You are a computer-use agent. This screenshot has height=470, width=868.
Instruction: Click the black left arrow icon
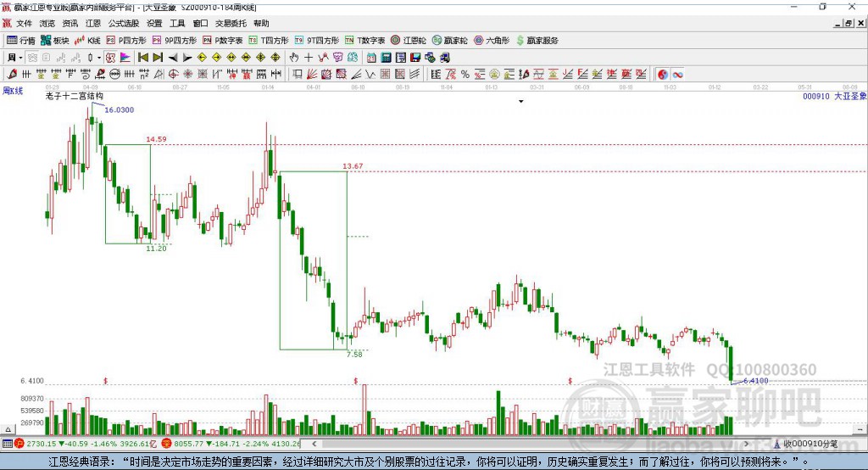point(173,58)
